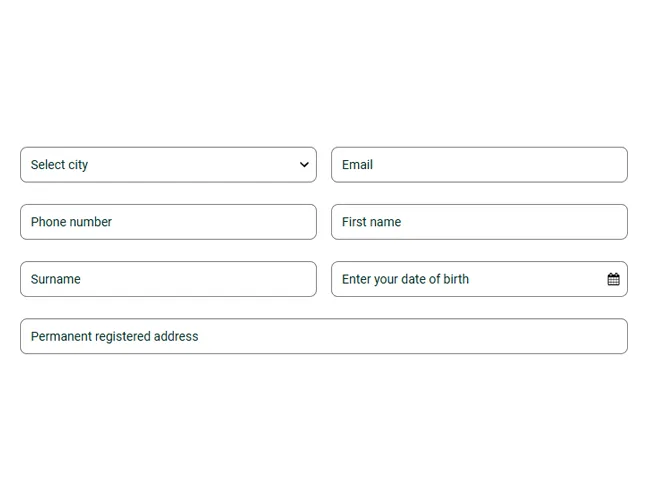This screenshot has height=500, width=648.
Task: Click 'Enter your date of birth' text
Action: pos(405,279)
